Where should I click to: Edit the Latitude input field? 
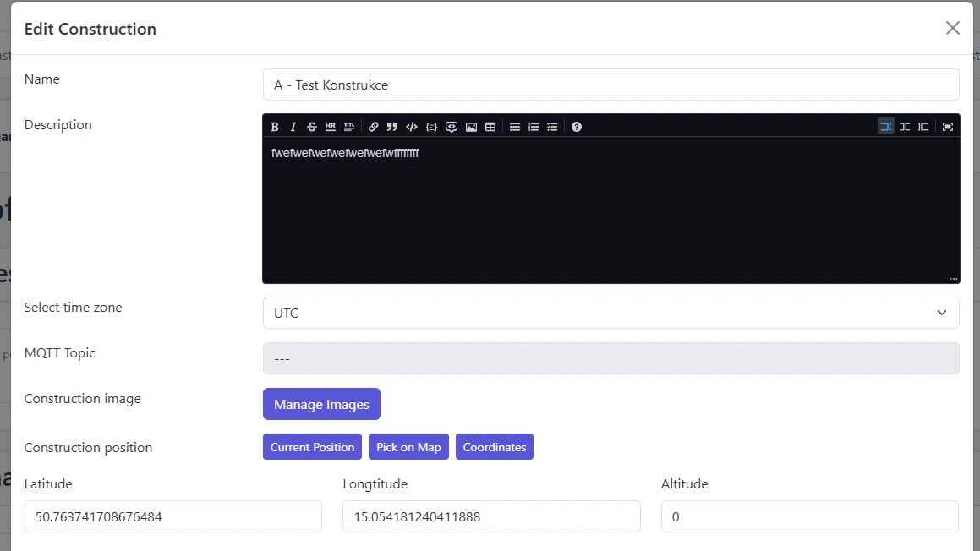coord(172,516)
